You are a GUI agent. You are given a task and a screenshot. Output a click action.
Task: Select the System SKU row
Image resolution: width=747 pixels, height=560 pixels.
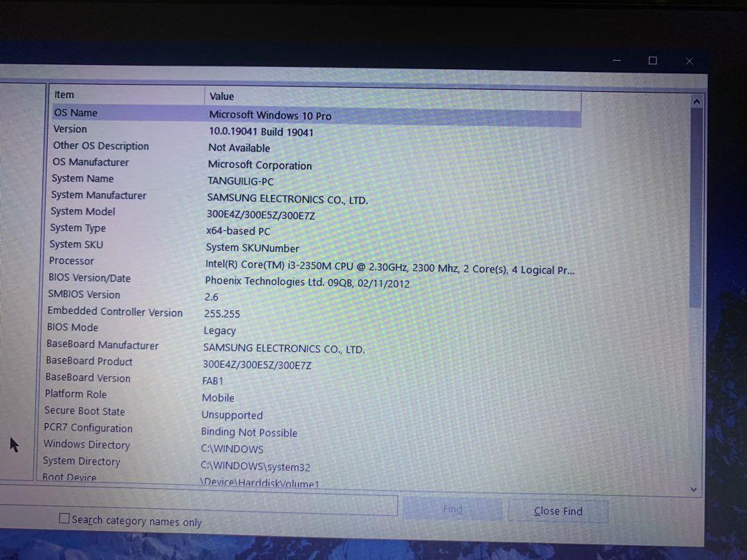(x=76, y=244)
